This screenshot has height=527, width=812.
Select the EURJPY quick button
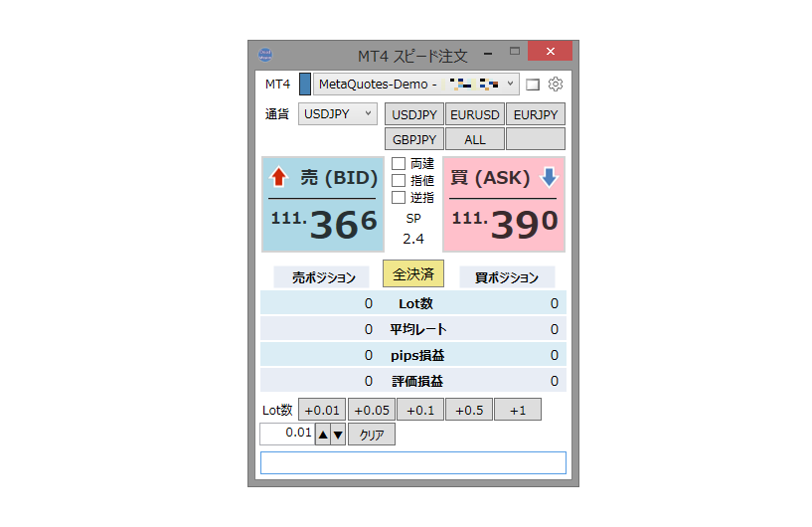536,114
